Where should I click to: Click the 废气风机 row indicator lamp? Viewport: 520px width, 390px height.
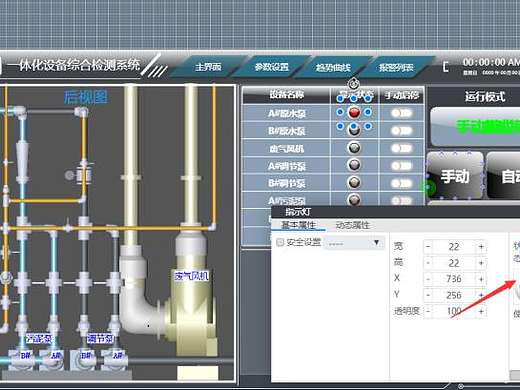pyautogui.click(x=354, y=147)
